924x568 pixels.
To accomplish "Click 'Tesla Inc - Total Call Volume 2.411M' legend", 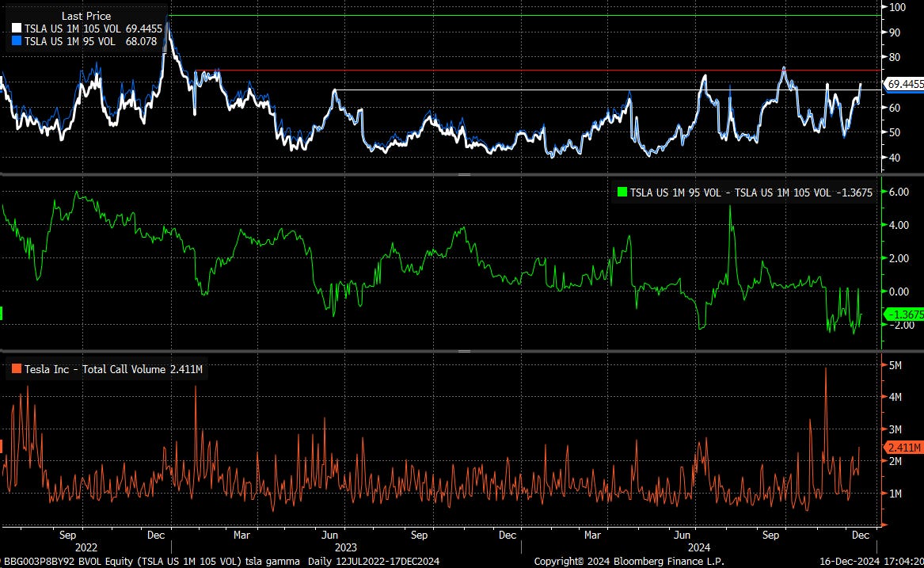I will tap(113, 369).
